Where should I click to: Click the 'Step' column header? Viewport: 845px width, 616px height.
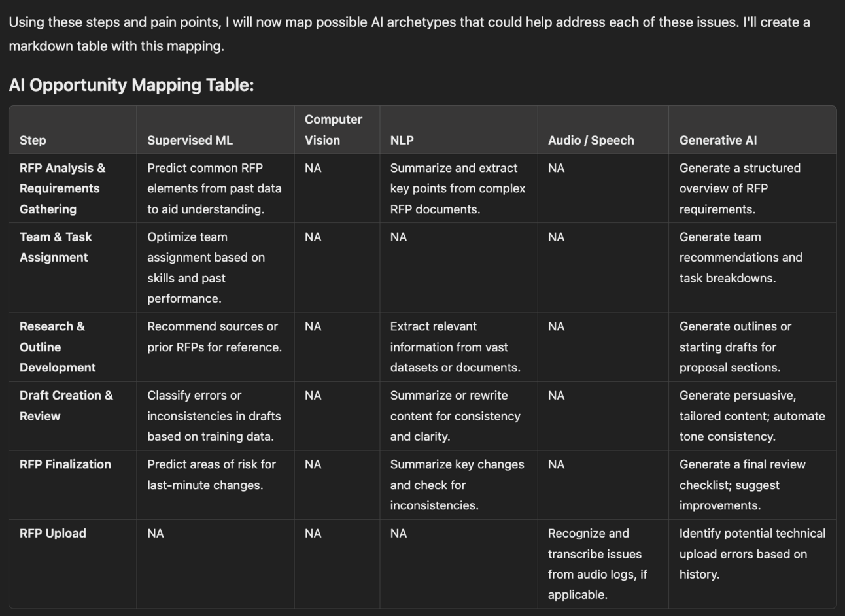[x=33, y=140]
